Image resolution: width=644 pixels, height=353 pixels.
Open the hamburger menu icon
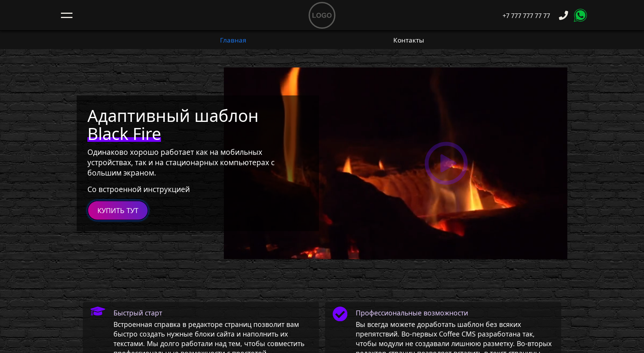[x=67, y=15]
